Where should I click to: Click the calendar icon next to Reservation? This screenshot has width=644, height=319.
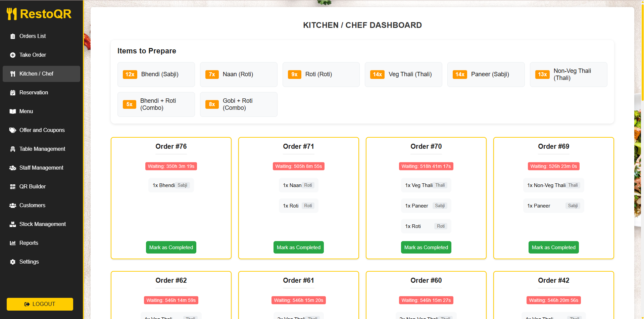click(13, 93)
